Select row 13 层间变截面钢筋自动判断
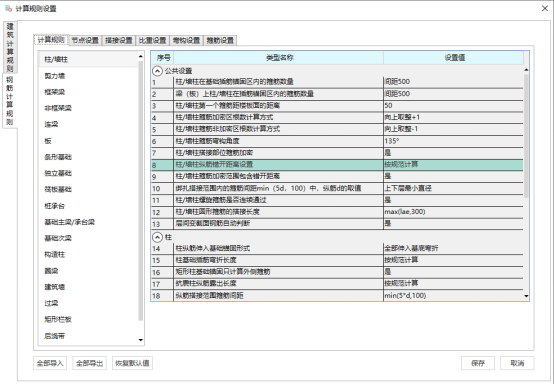The image size is (554, 385). click(x=337, y=224)
